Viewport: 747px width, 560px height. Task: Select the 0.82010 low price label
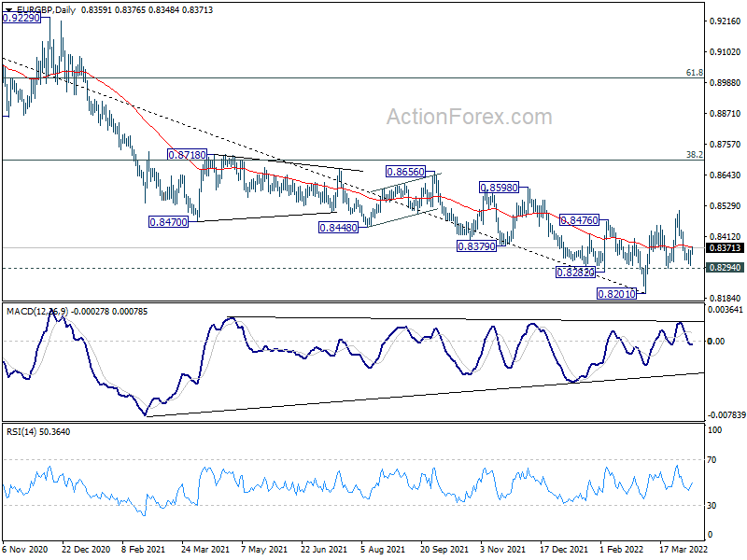tap(617, 294)
